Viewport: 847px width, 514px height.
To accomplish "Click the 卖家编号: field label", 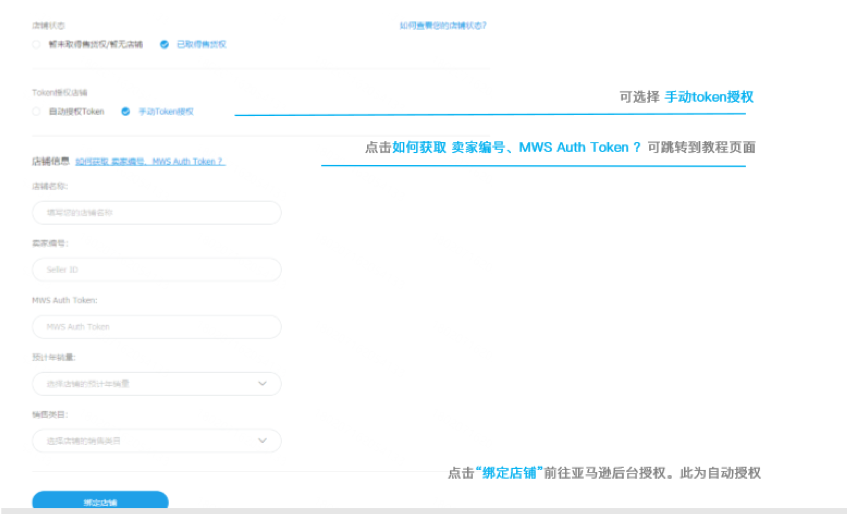I will coord(50,243).
